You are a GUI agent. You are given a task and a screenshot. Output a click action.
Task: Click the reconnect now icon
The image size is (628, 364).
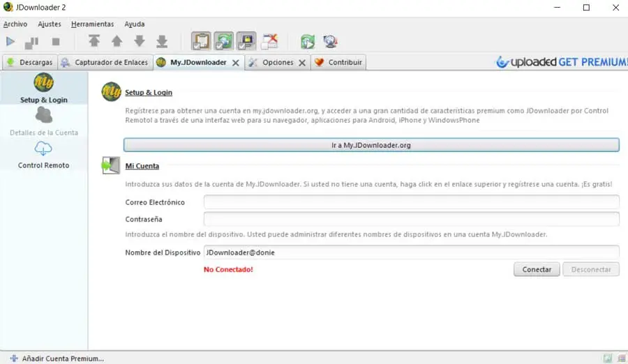tap(308, 41)
